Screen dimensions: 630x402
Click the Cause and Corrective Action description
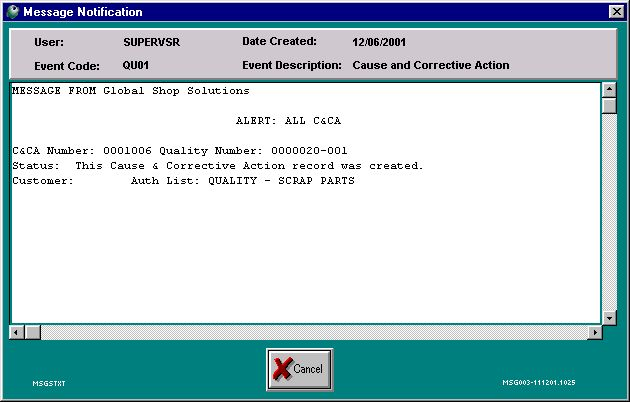[431, 65]
